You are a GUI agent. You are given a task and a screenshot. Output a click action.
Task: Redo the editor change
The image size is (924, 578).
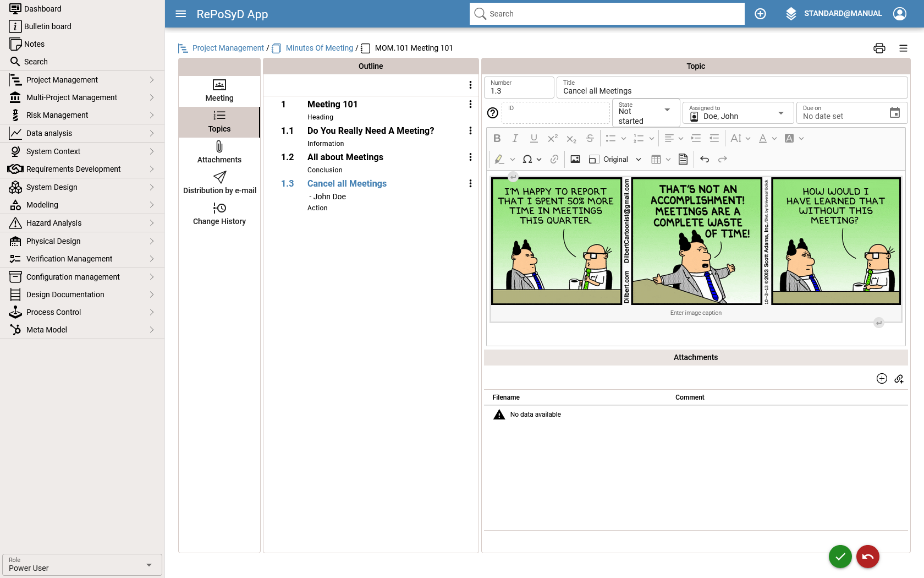coord(723,159)
